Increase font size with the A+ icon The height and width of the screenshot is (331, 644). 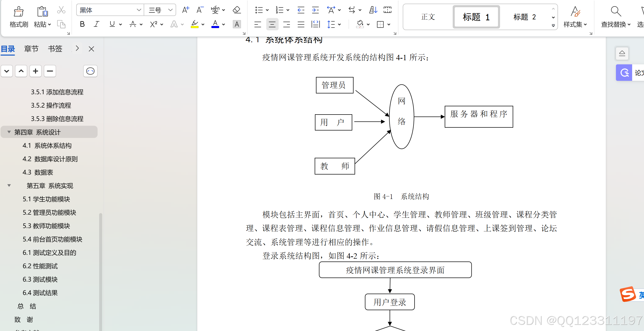point(185,10)
